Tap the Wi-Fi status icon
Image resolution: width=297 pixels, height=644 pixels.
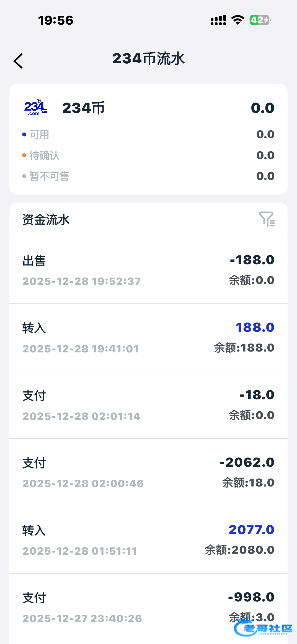pos(237,20)
